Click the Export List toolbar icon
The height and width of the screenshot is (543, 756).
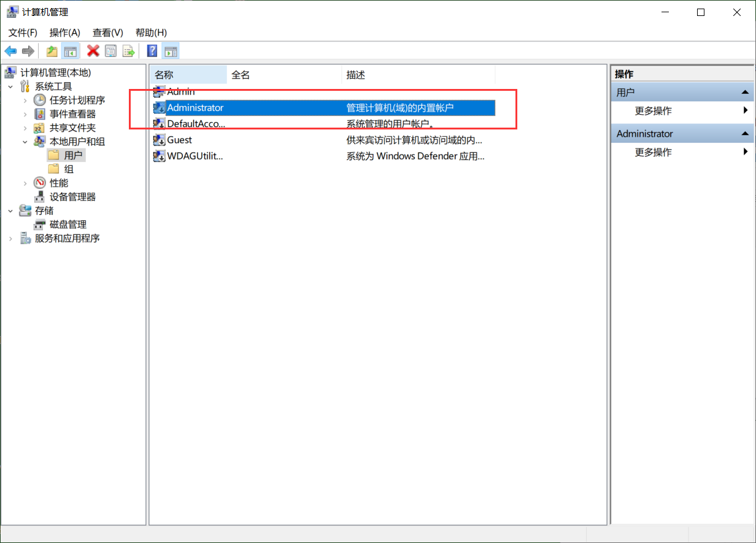(128, 51)
